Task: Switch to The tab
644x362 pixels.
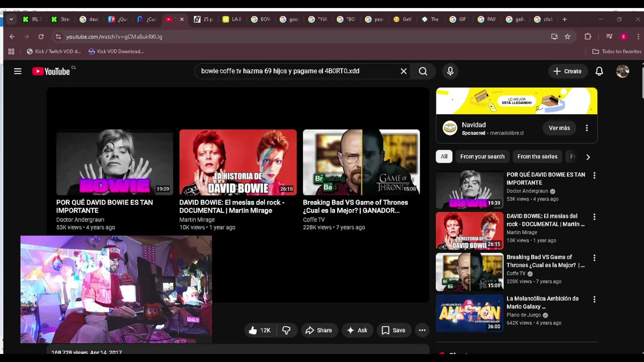Action: click(x=430, y=20)
